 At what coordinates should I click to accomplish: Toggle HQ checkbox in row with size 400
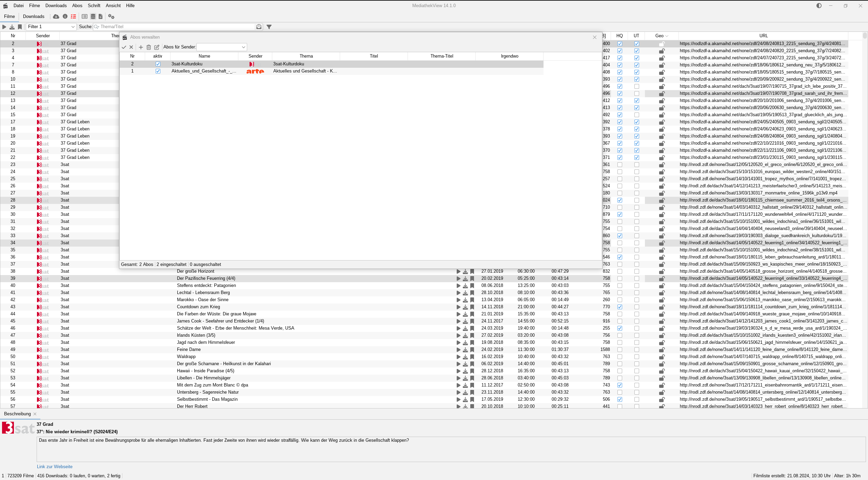tap(620, 44)
